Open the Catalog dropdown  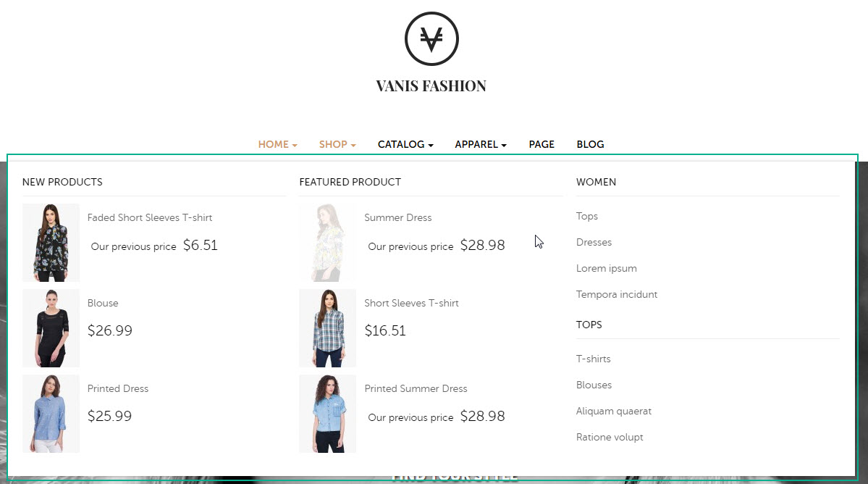pos(405,144)
